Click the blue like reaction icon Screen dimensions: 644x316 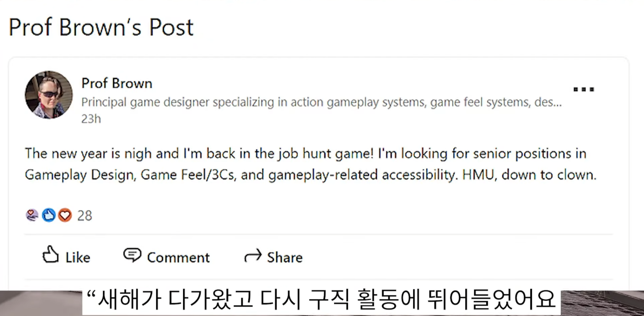coord(49,215)
